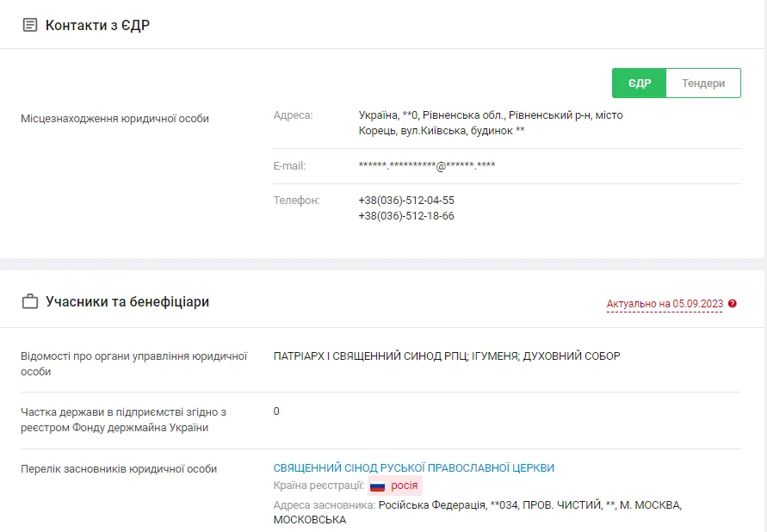Screen dimensions: 767x532
Task: Click the Місцезнаходження юридичної особи label
Action: coord(114,119)
